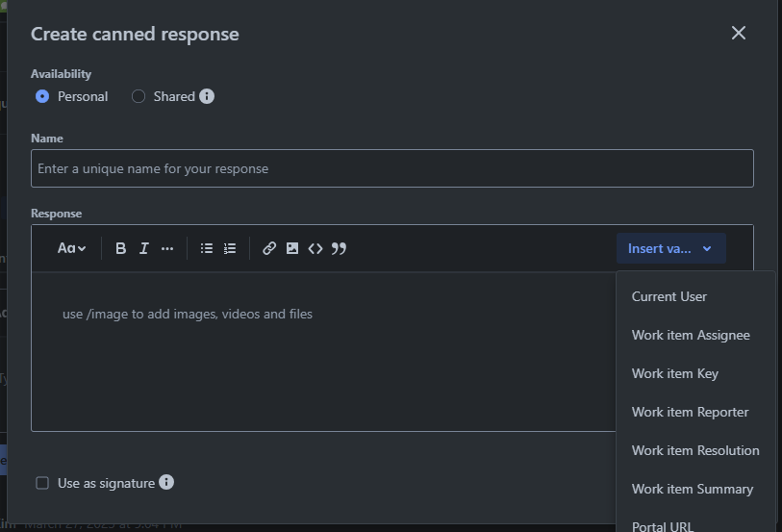Choose Portal URL variable

click(695, 523)
